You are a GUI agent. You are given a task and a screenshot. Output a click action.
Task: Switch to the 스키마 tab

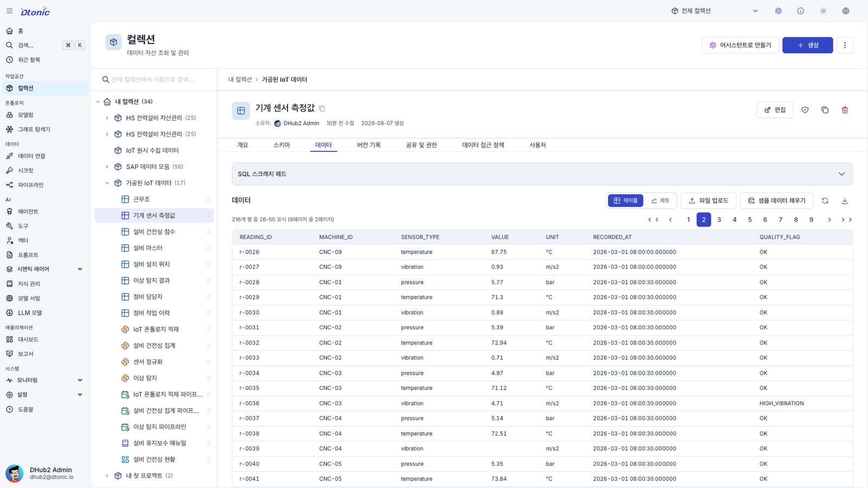tap(282, 145)
